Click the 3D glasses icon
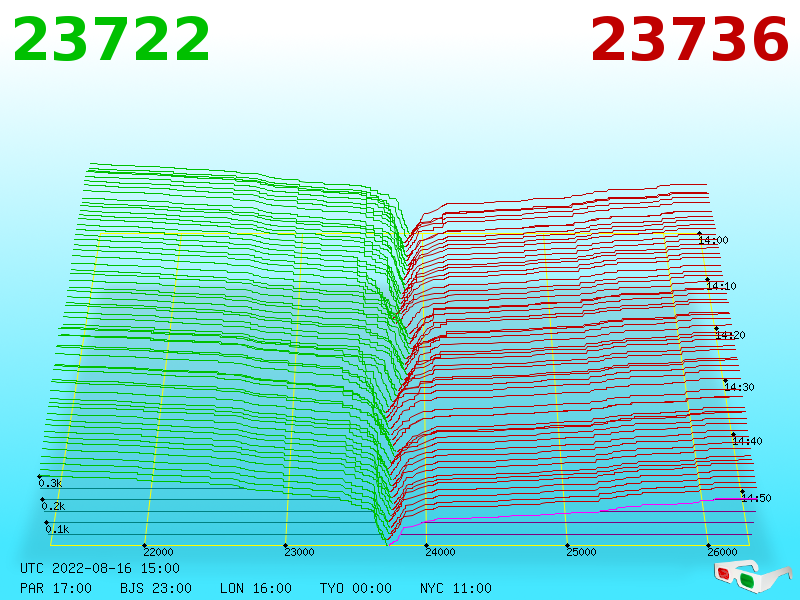 pos(753,577)
